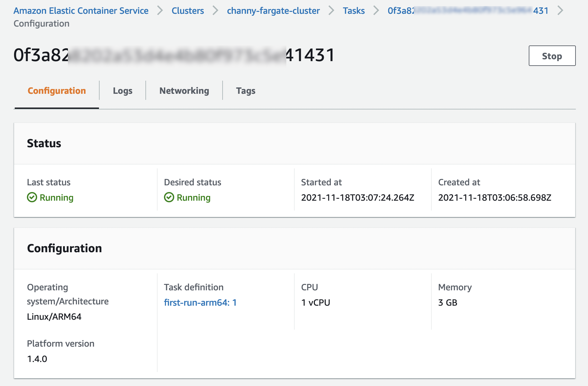The height and width of the screenshot is (386, 588).
Task: Click the Running text under Last status
Action: pyautogui.click(x=57, y=197)
